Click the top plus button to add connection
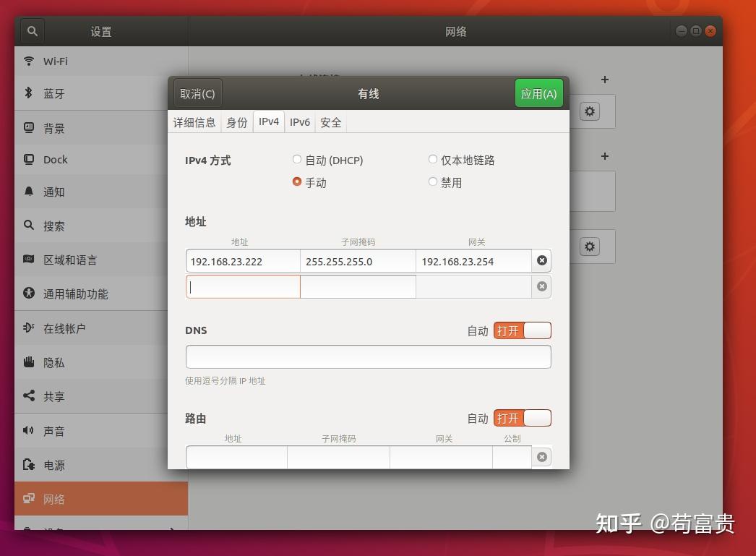756x556 pixels. [x=605, y=80]
